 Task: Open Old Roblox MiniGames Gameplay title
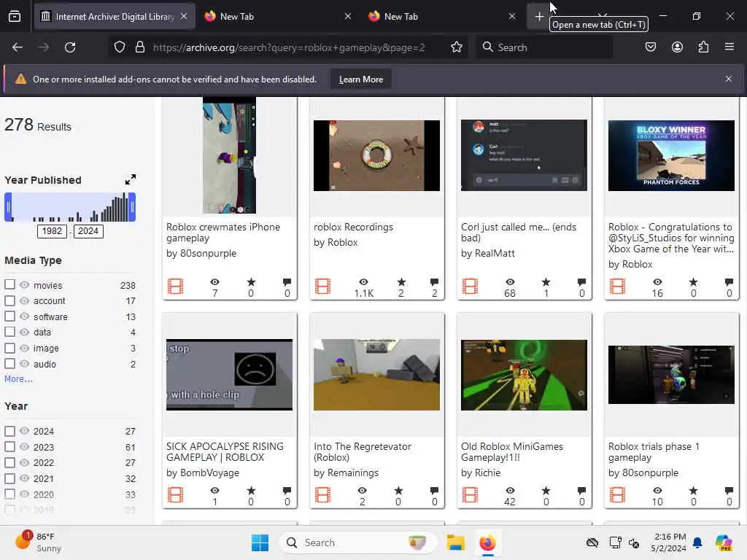pyautogui.click(x=511, y=452)
